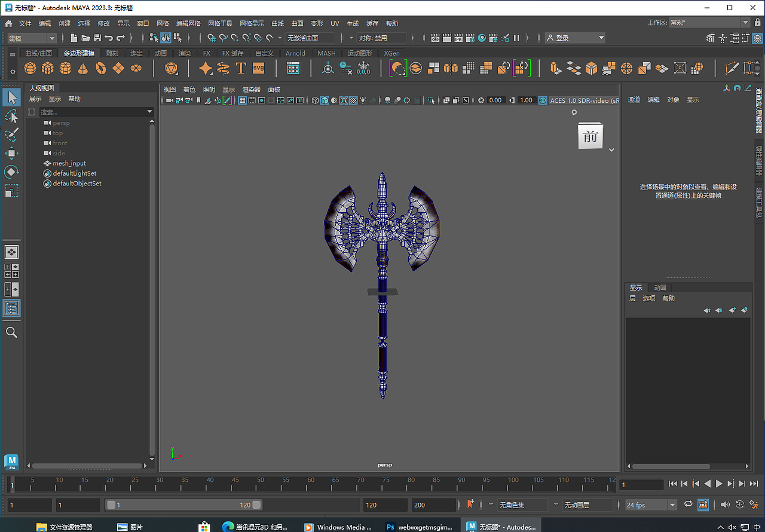Switch to the 雕刻 shelf tab
The height and width of the screenshot is (532, 765).
[112, 53]
